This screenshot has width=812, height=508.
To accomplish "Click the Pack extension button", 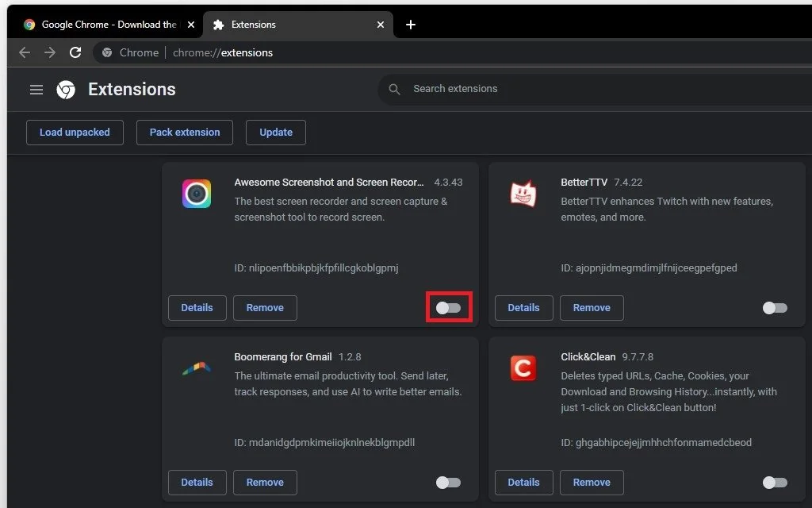I will [184, 133].
